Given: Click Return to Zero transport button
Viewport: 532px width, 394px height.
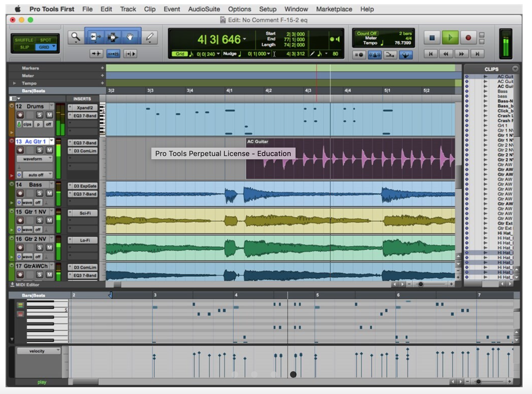Looking at the screenshot, I should pyautogui.click(x=431, y=54).
